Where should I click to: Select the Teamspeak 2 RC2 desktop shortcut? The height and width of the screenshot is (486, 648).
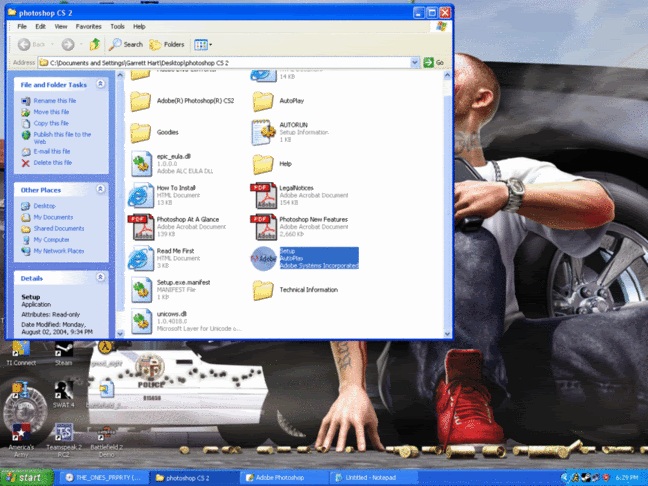point(64,441)
